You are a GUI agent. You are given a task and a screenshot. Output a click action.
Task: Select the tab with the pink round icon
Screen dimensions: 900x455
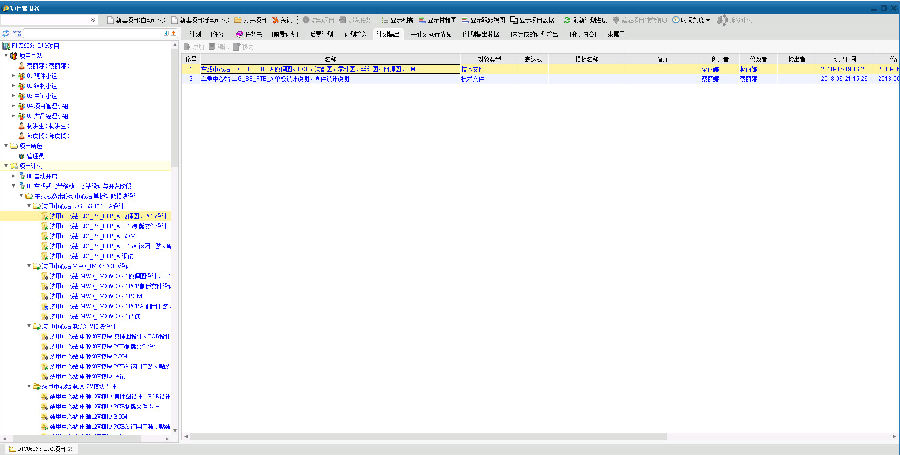coord(249,34)
